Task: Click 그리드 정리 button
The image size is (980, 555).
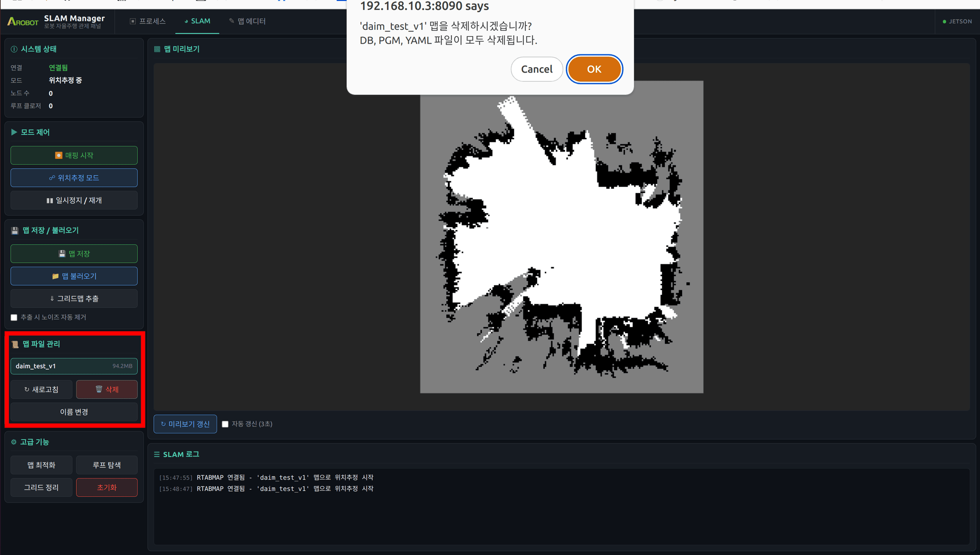Action: click(x=41, y=487)
